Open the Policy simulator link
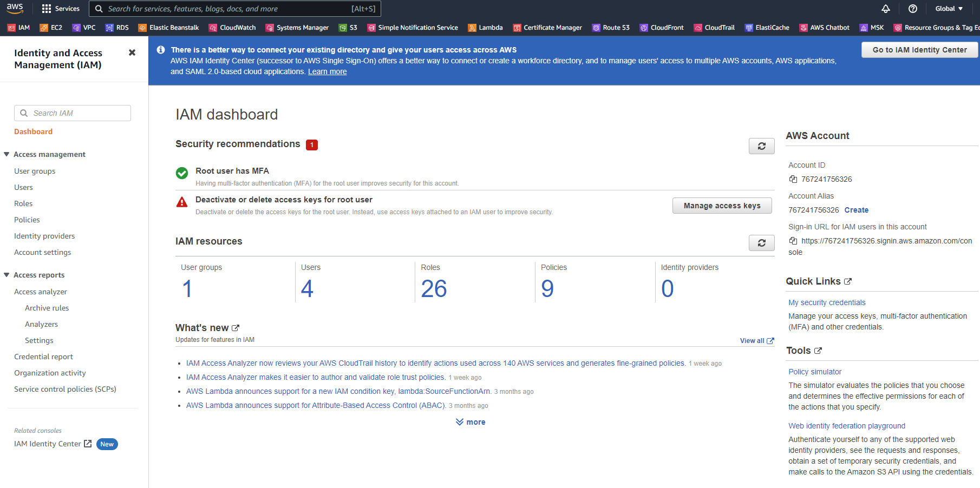 (x=815, y=372)
